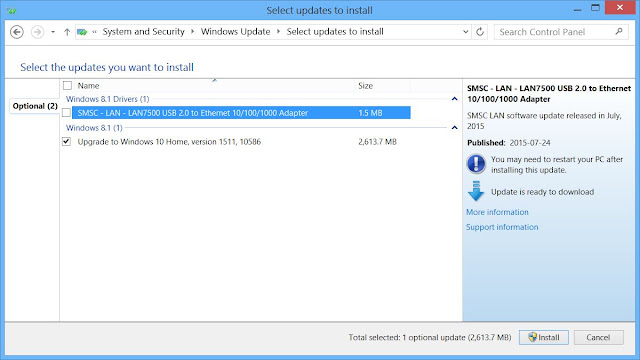640x360 pixels.
Task: Collapse the Windows 8.1 Drivers group
Action: point(454,99)
